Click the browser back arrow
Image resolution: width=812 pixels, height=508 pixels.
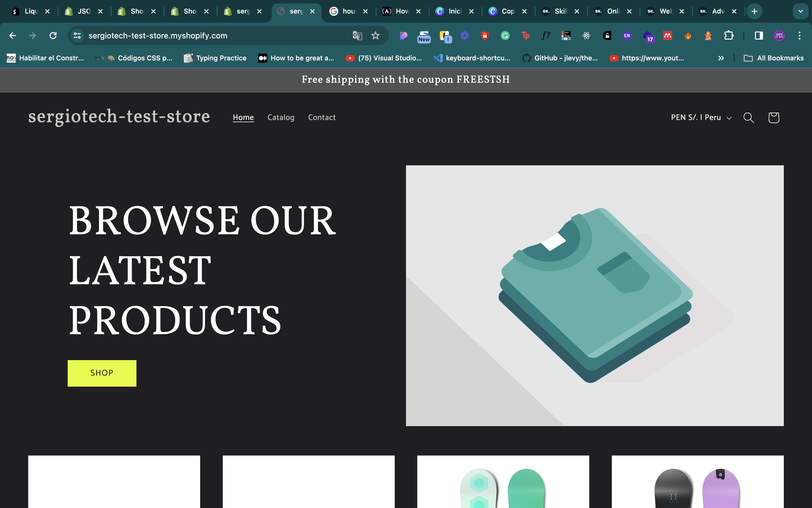12,36
